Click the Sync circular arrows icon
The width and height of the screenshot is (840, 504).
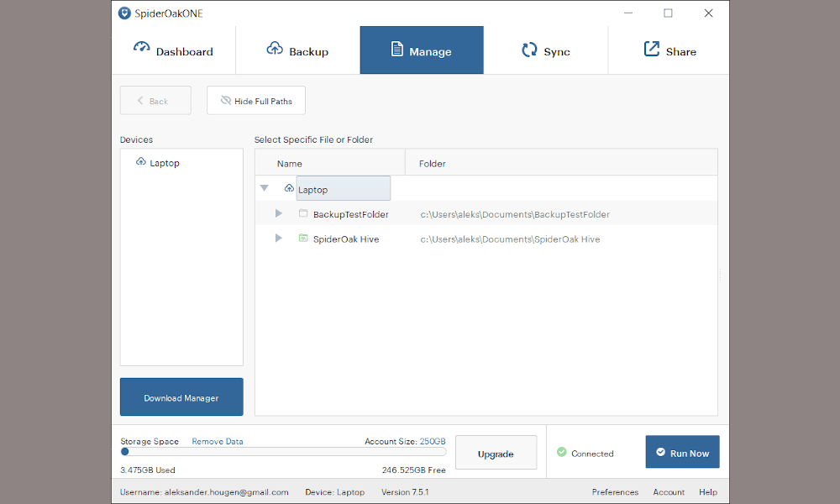529,50
